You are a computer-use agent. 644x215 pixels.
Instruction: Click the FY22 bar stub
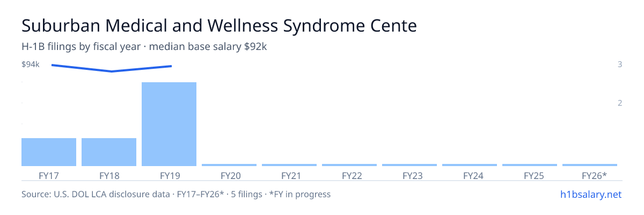point(349,165)
